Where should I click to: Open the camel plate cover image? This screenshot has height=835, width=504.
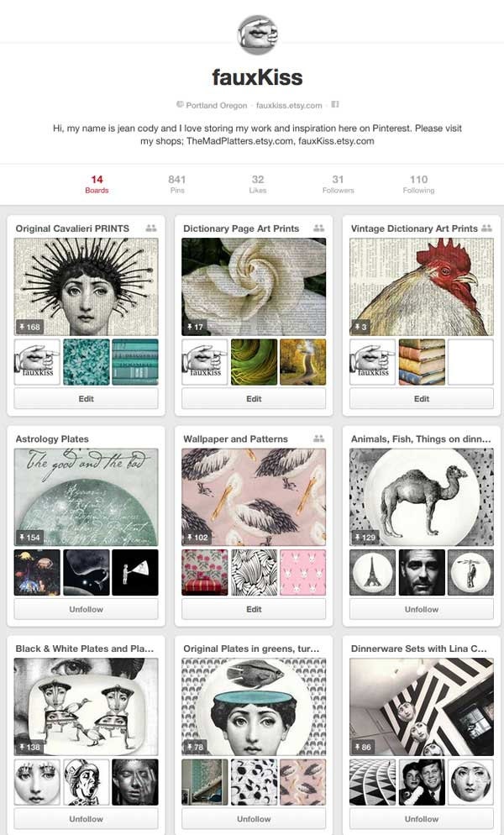click(x=422, y=496)
